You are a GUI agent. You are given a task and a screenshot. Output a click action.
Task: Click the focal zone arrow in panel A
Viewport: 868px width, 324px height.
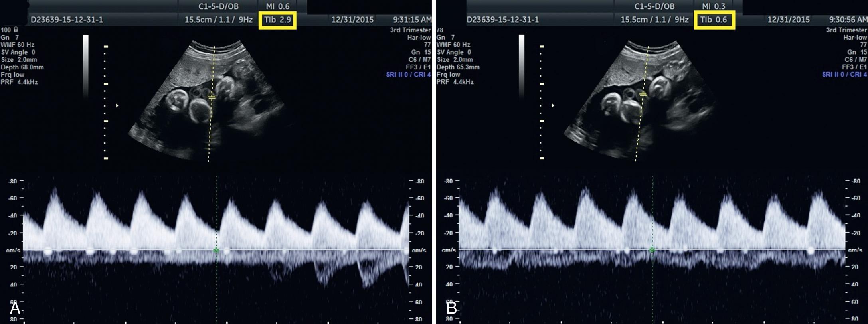point(117,106)
